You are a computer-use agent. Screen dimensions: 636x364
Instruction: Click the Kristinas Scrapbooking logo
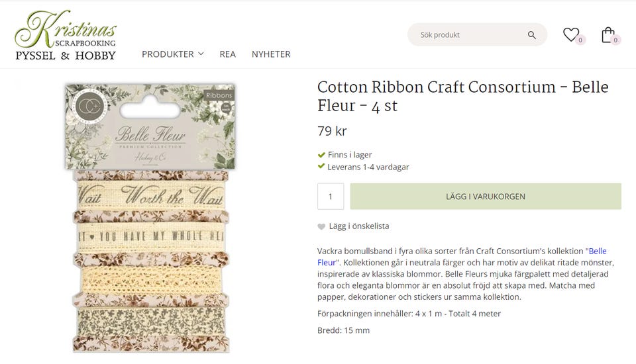66,36
